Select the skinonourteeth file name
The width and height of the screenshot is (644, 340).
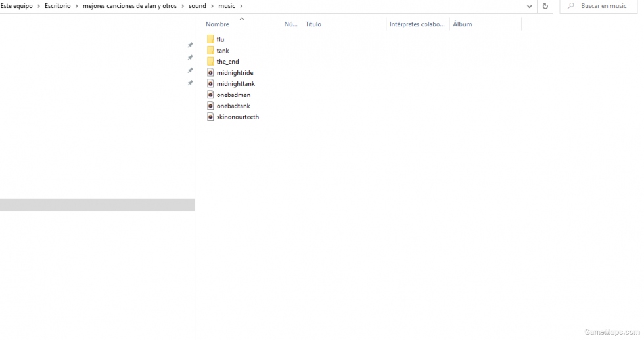pos(238,117)
